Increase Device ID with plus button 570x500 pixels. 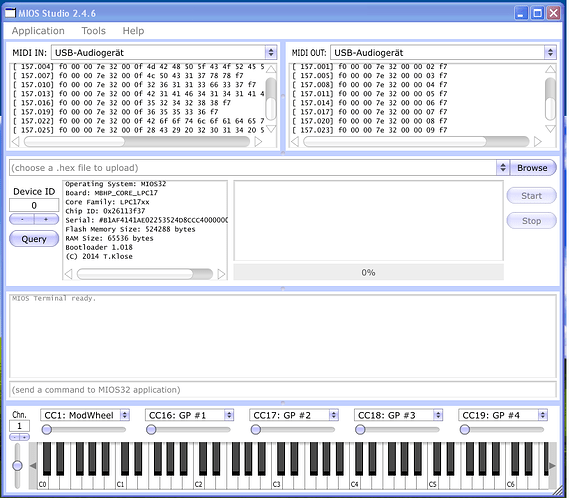46,219
